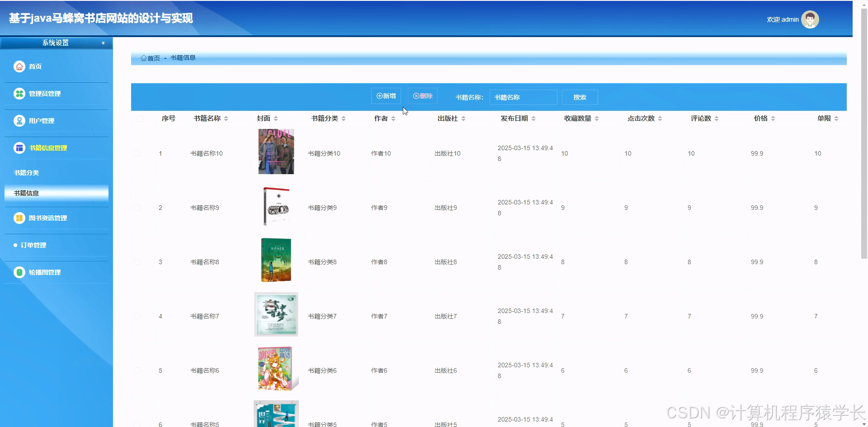Screen dimensions: 868x427
Task: Click the 书籍信息管理 book info management icon
Action: pos(19,148)
